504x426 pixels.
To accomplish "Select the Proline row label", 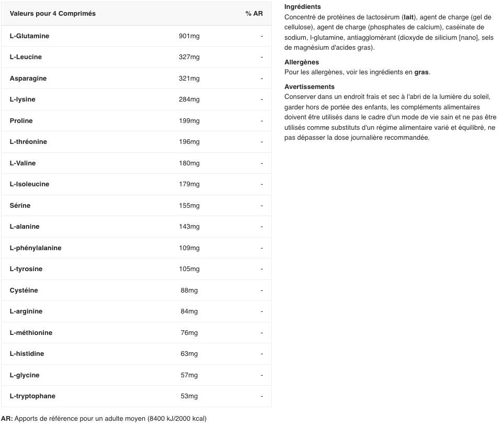I will [x=21, y=121].
